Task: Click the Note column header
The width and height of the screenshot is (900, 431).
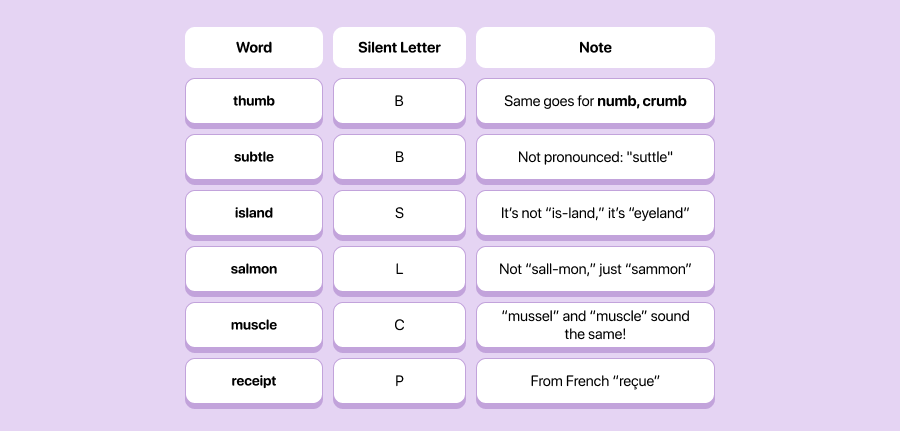Action: coord(595,48)
